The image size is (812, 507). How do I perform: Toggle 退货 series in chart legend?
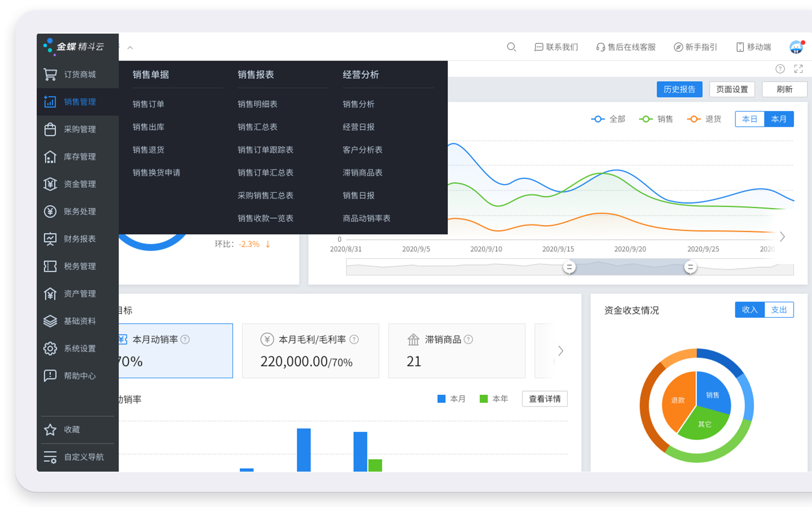704,119
